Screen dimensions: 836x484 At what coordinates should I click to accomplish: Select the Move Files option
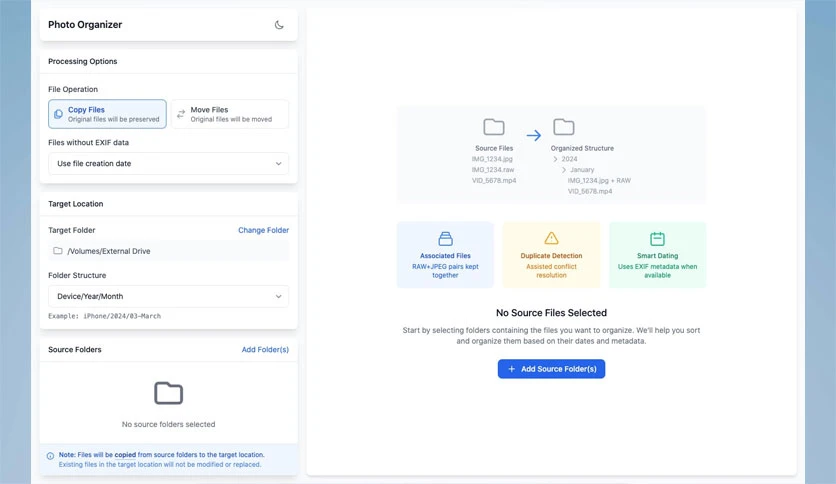pyautogui.click(x=230, y=114)
